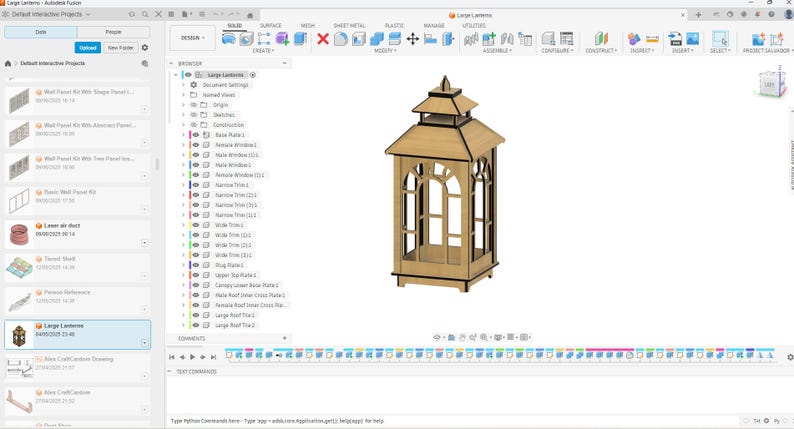Hide the Base Plate:1 component

(195, 135)
